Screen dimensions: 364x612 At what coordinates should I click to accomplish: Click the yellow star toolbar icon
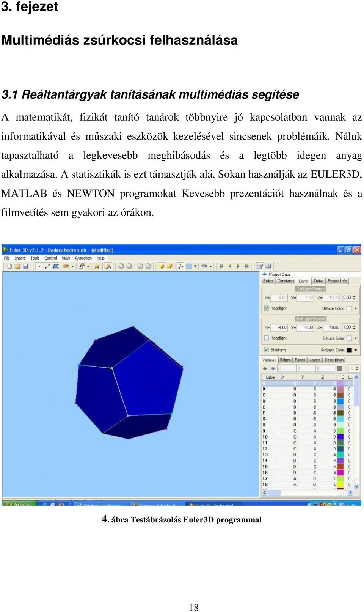pos(97,266)
